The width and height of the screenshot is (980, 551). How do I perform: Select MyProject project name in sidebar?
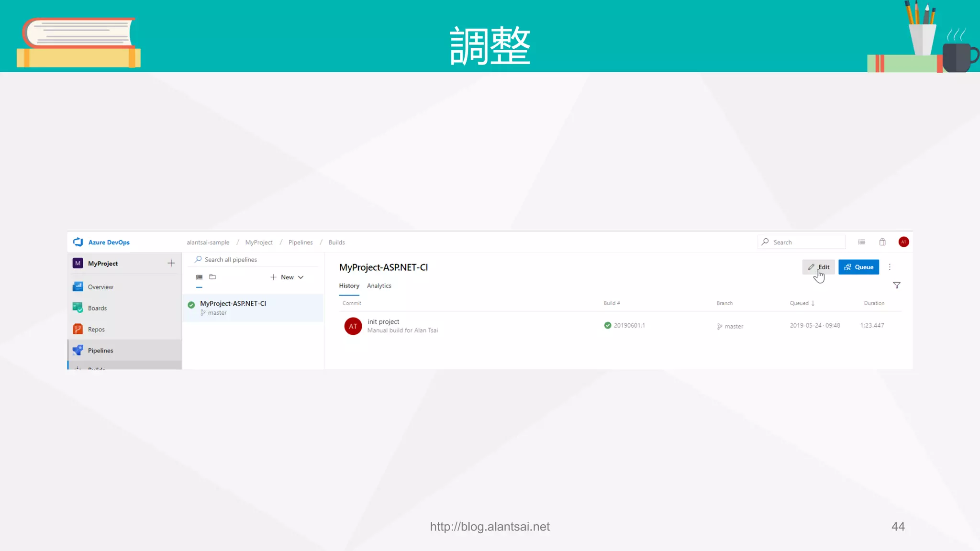[x=103, y=264]
